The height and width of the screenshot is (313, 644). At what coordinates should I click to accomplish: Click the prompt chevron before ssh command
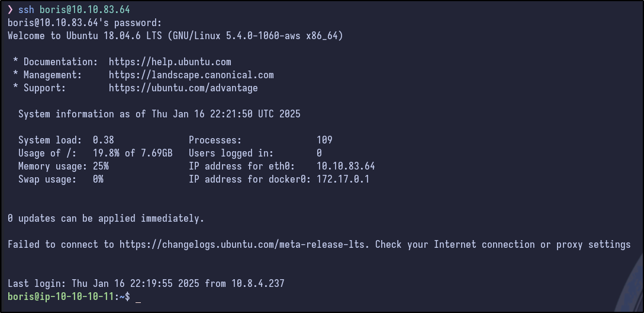[x=10, y=10]
